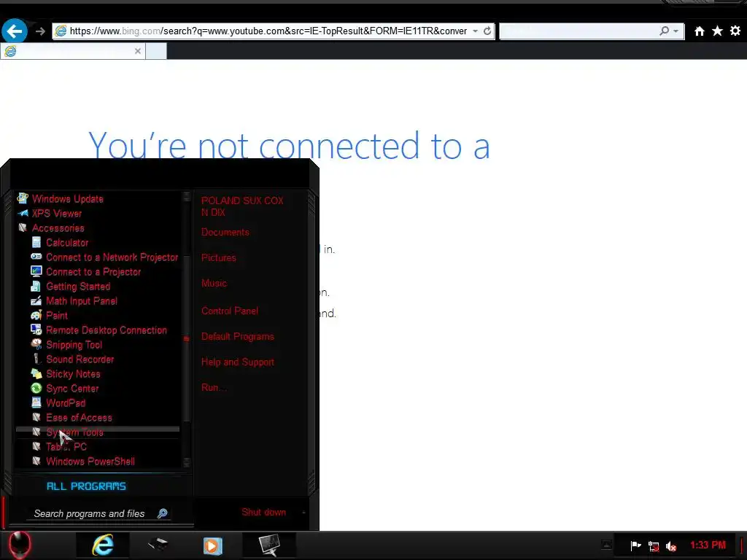Open Shut down options arrow
Image resolution: width=747 pixels, height=560 pixels.
(x=303, y=513)
